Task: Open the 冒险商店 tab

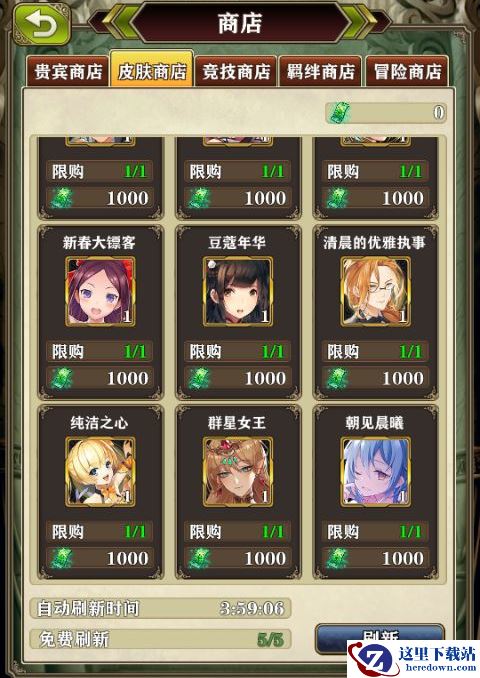Action: pyautogui.click(x=407, y=71)
